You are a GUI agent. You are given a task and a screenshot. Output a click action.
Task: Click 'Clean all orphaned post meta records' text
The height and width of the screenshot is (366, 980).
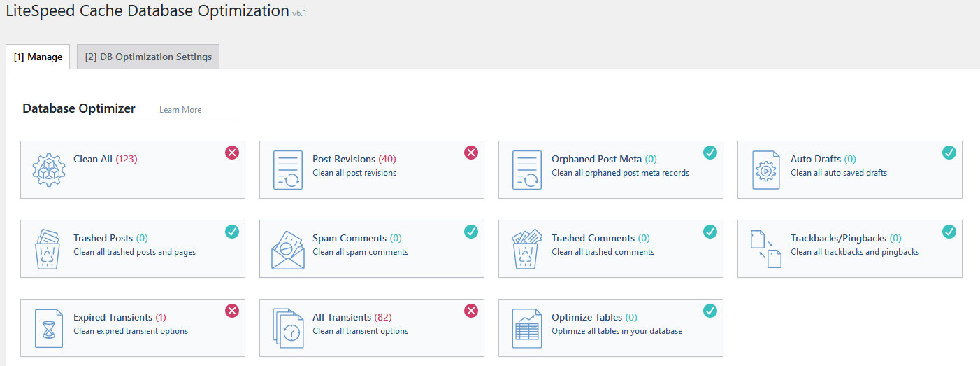[x=620, y=173]
